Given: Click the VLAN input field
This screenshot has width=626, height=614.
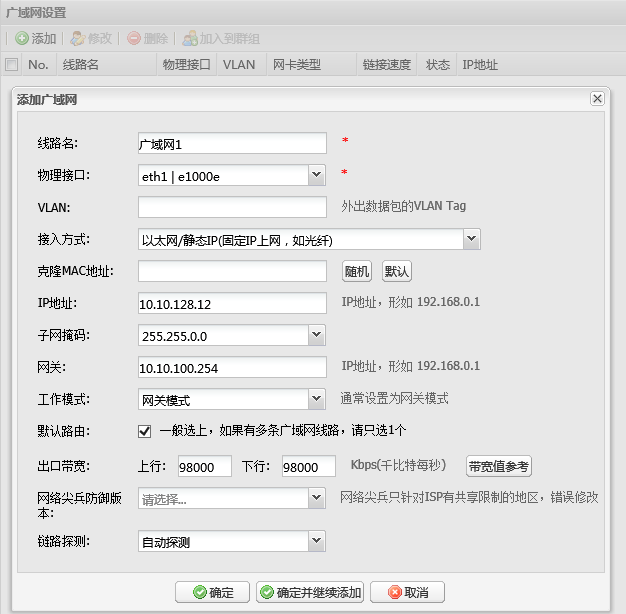Looking at the screenshot, I should tap(232, 207).
